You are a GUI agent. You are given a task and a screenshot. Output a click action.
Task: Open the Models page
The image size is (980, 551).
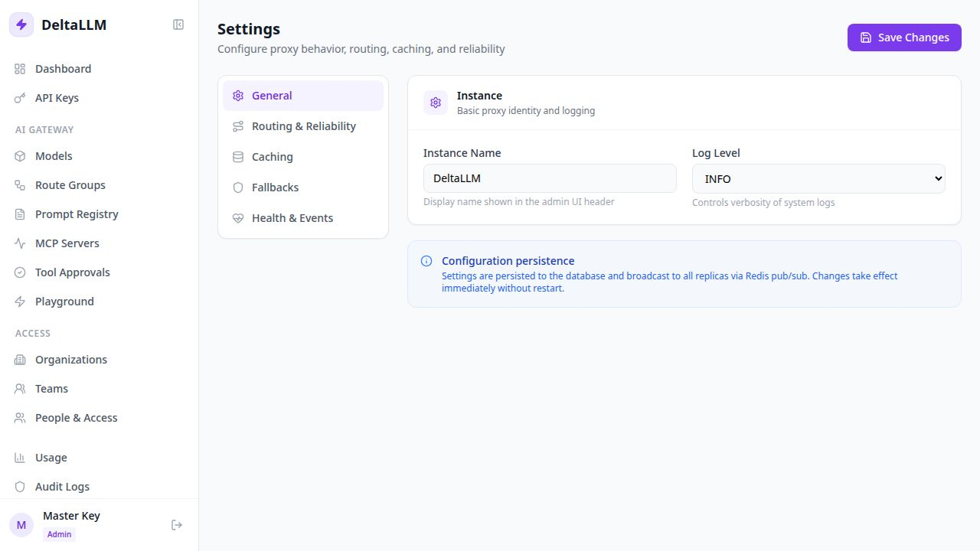coord(99,156)
